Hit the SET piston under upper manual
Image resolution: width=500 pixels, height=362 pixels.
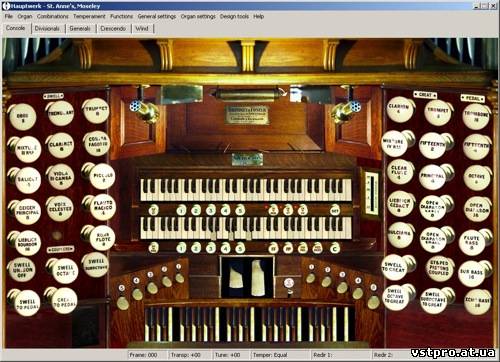coord(335,210)
